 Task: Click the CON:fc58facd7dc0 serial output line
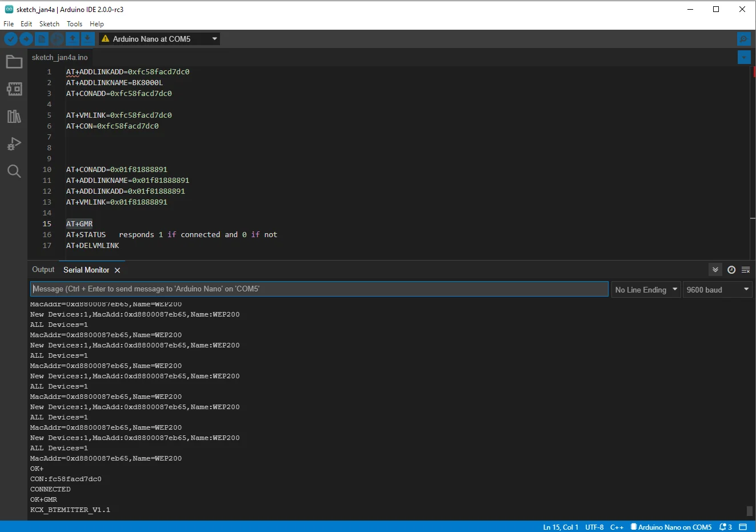[x=66, y=479]
